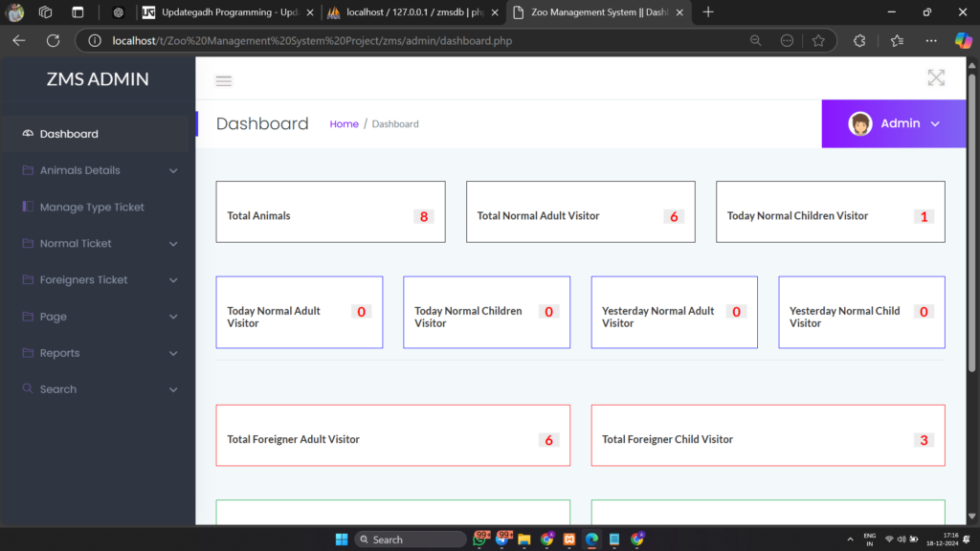Click the Total Normal Adult Visitor card
Screen dimensions: 980x551
tap(581, 211)
